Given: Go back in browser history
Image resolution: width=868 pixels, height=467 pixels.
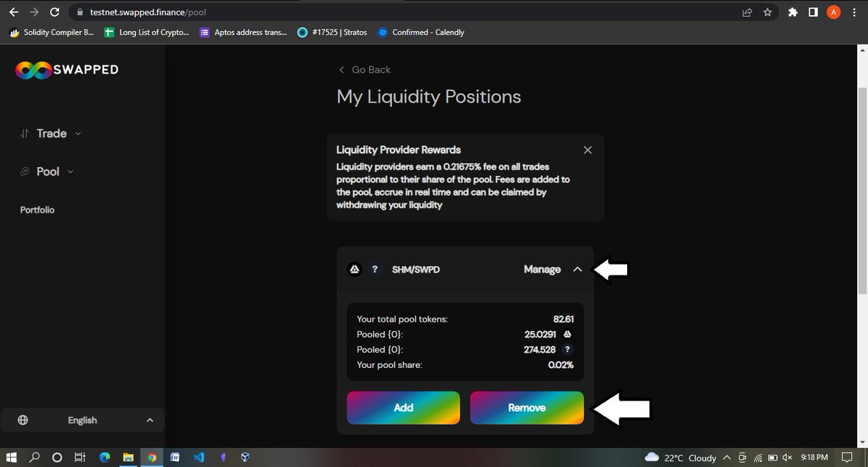Looking at the screenshot, I should (x=14, y=12).
